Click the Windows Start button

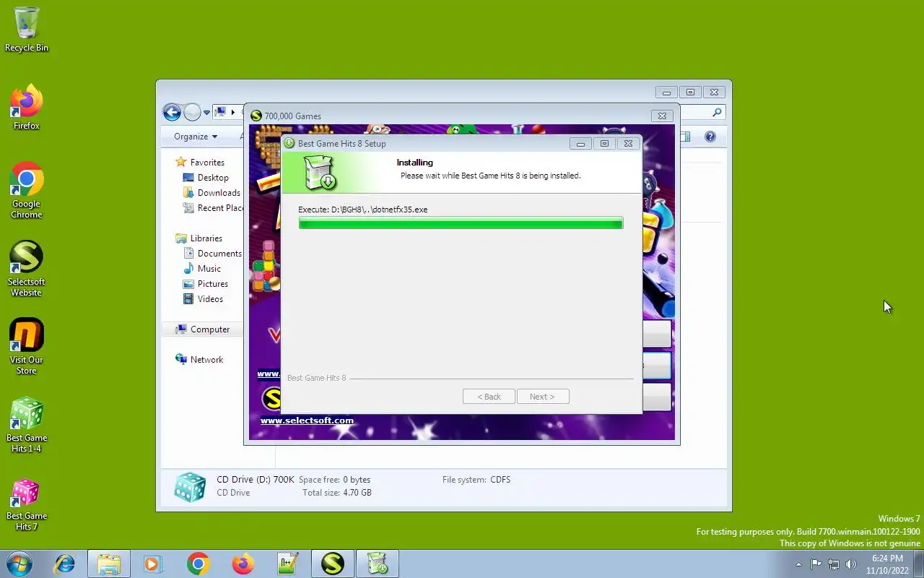pyautogui.click(x=19, y=564)
